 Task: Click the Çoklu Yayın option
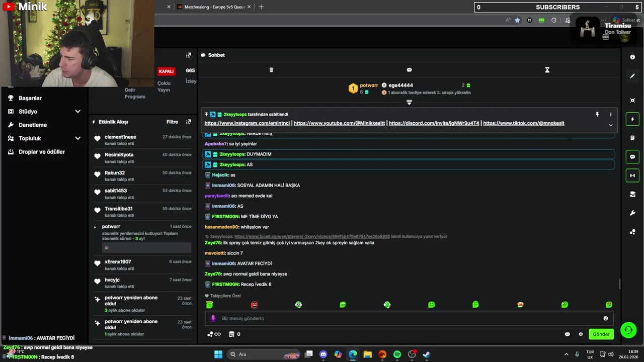pos(164,86)
